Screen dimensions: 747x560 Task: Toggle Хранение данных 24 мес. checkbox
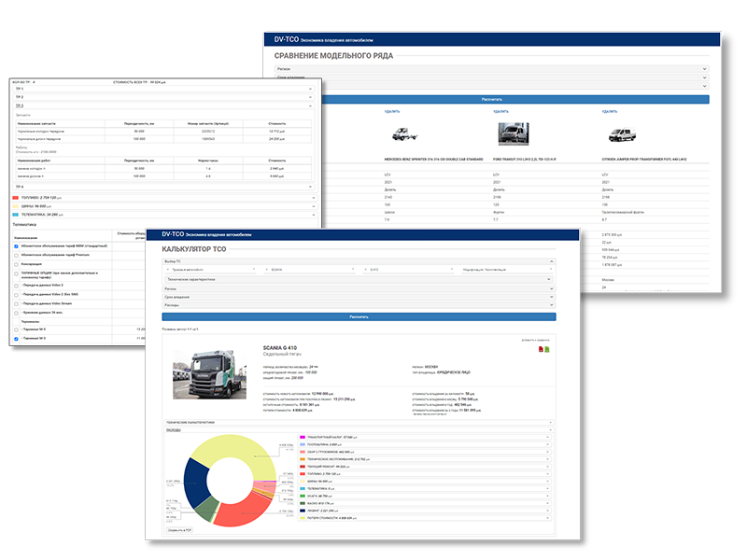(16, 313)
